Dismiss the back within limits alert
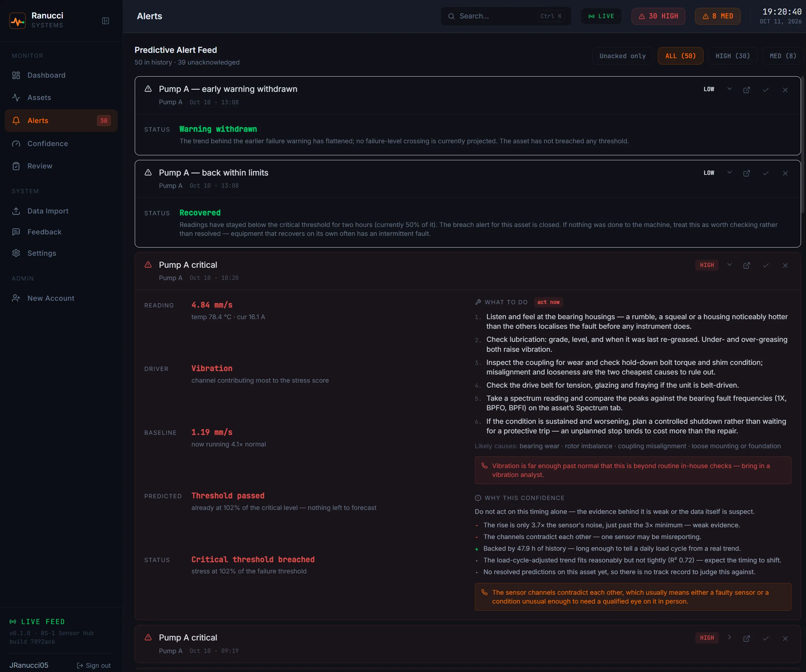 pyautogui.click(x=785, y=173)
